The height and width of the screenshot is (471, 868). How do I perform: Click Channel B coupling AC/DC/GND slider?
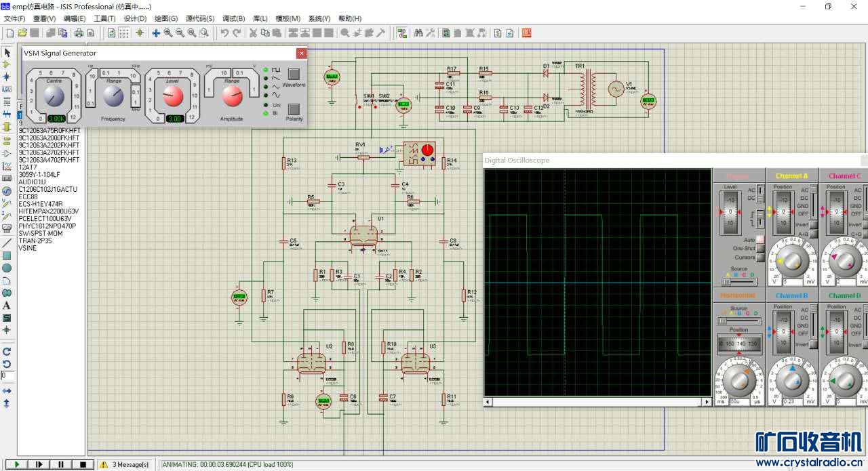(812, 321)
